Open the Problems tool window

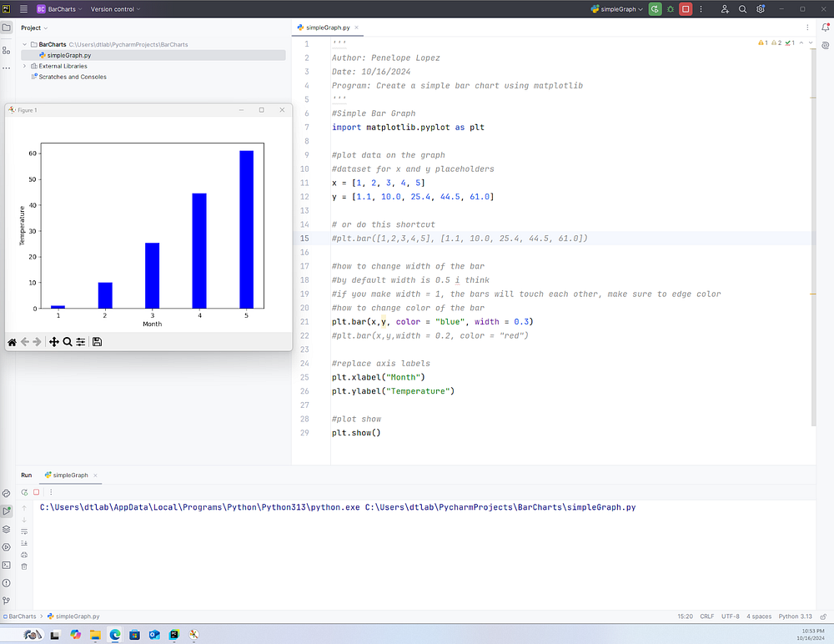(x=7, y=583)
